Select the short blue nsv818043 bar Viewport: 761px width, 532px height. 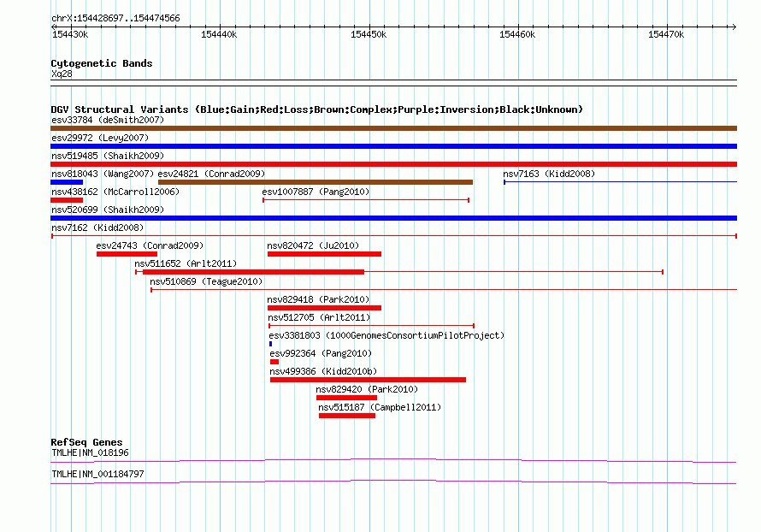click(67, 182)
